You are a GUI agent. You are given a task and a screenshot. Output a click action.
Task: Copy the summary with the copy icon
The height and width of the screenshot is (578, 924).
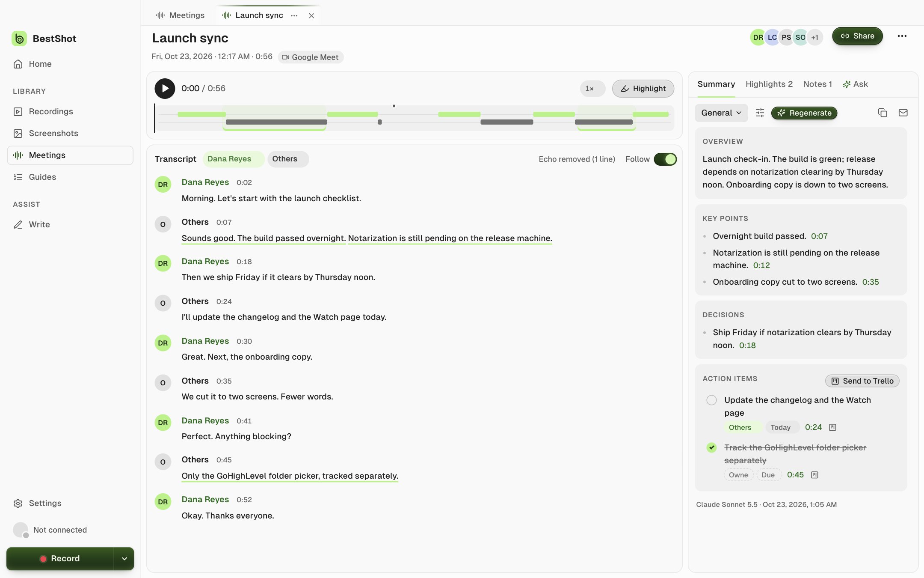(882, 113)
